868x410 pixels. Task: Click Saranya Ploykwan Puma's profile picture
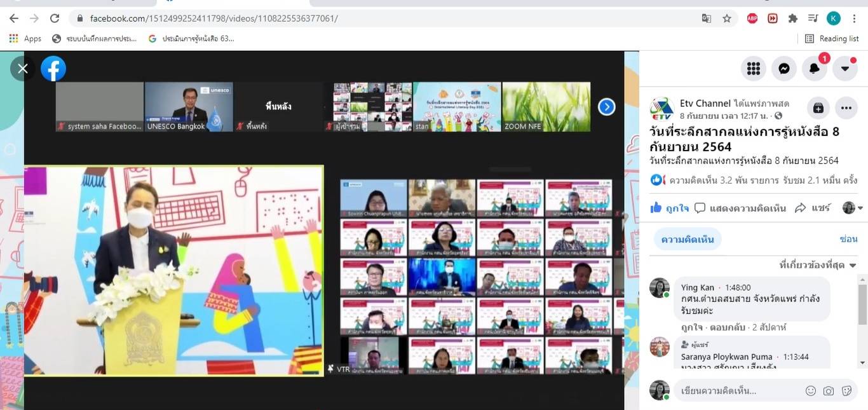[660, 347]
